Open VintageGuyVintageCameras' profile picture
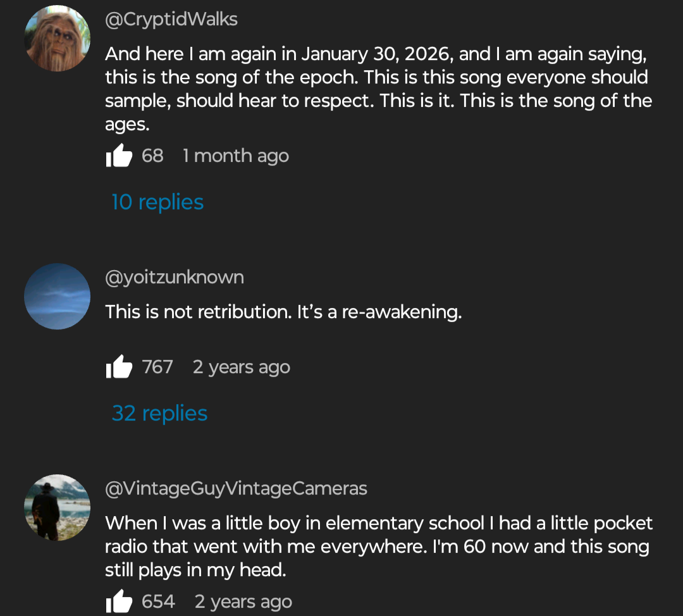Viewport: 683px width, 616px height. click(x=57, y=507)
